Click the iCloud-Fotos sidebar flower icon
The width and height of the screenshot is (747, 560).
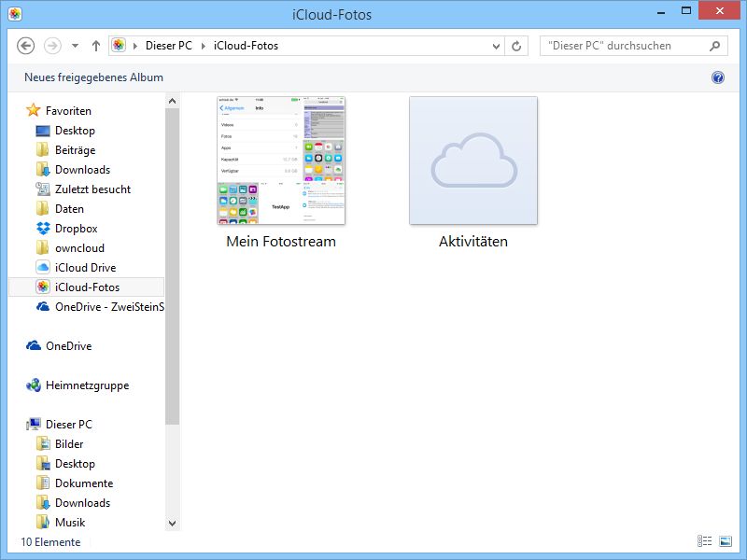point(43,287)
